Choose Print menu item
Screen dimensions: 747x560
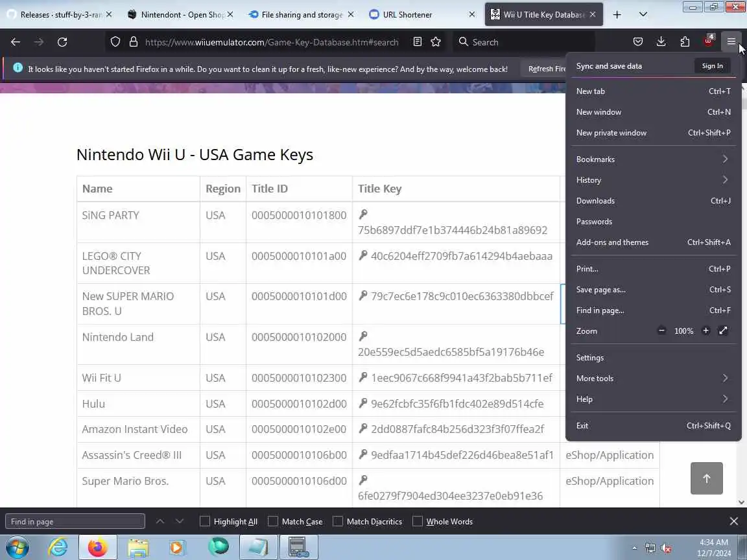(653, 269)
